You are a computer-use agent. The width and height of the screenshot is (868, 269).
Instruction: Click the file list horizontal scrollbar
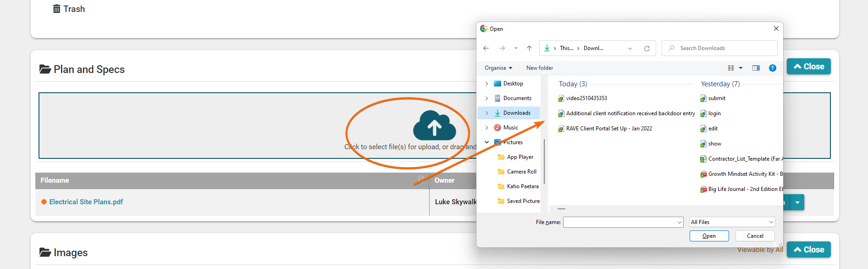click(562, 209)
